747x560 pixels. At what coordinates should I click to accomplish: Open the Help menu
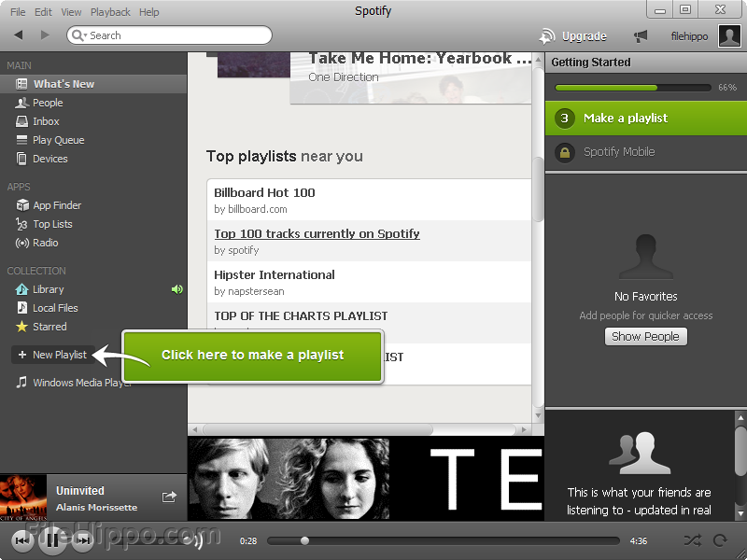coord(148,12)
